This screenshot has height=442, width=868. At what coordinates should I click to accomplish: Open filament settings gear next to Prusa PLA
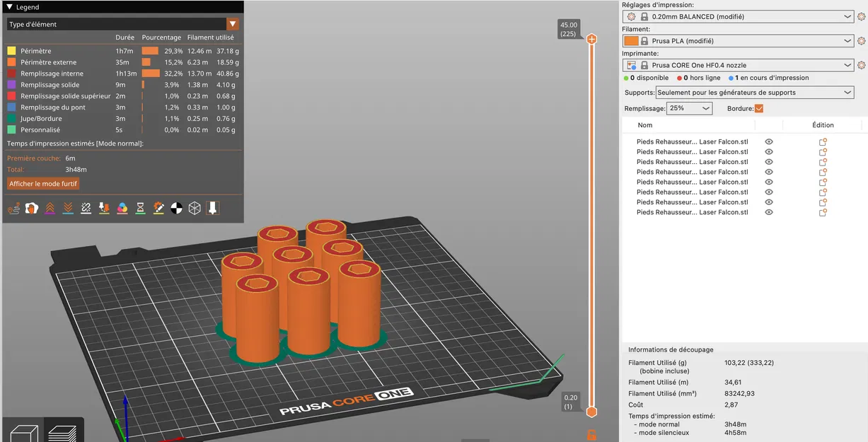click(862, 41)
